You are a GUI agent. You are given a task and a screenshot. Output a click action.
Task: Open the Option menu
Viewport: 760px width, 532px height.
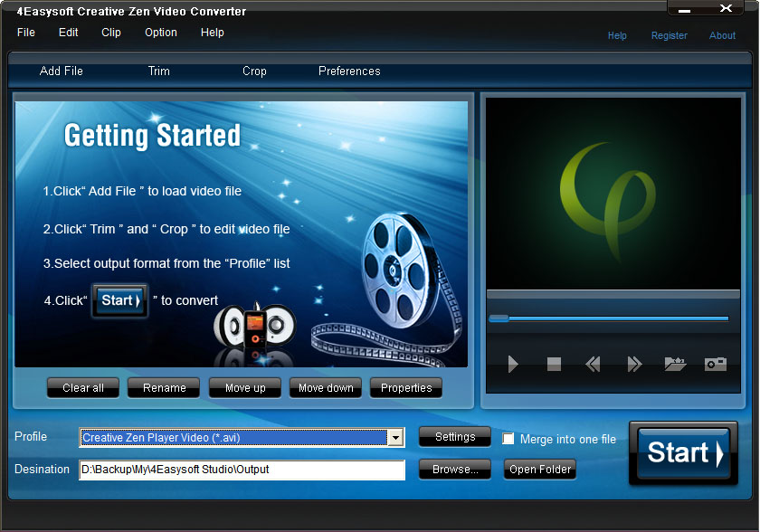pyautogui.click(x=161, y=33)
